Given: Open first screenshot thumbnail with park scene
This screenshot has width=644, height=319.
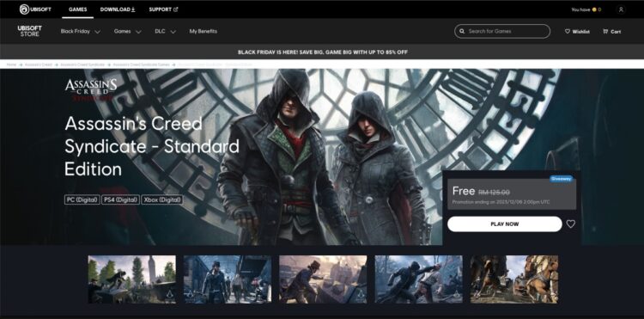Looking at the screenshot, I should (132, 279).
